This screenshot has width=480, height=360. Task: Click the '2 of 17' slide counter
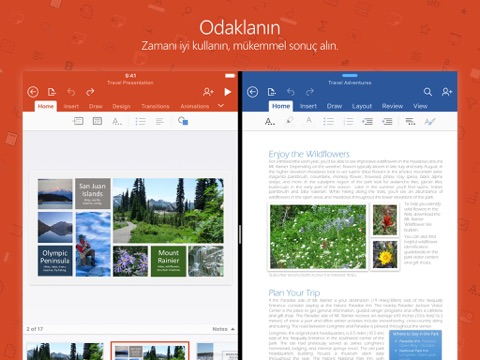coord(35,329)
